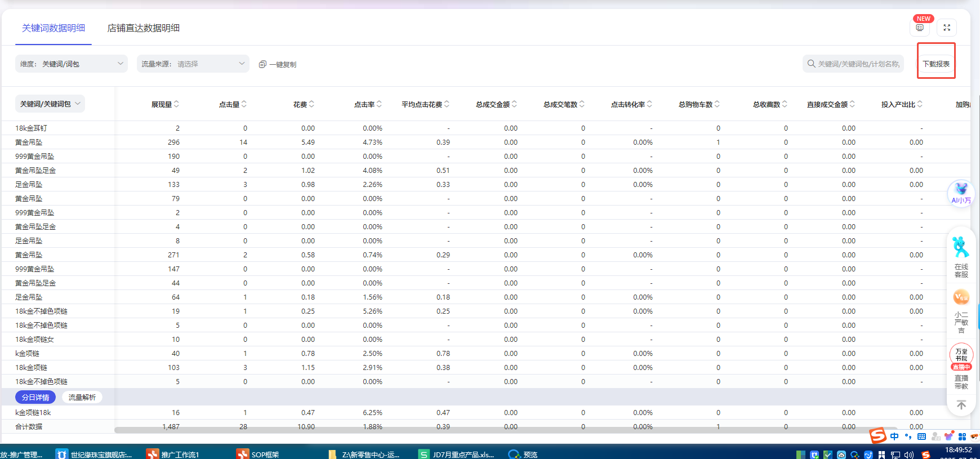Open the AI小万 assistant
980x459 pixels.
[x=961, y=192]
